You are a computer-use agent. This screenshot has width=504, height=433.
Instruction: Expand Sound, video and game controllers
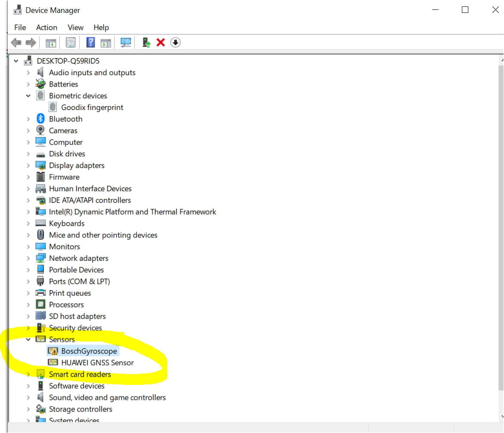coord(28,397)
